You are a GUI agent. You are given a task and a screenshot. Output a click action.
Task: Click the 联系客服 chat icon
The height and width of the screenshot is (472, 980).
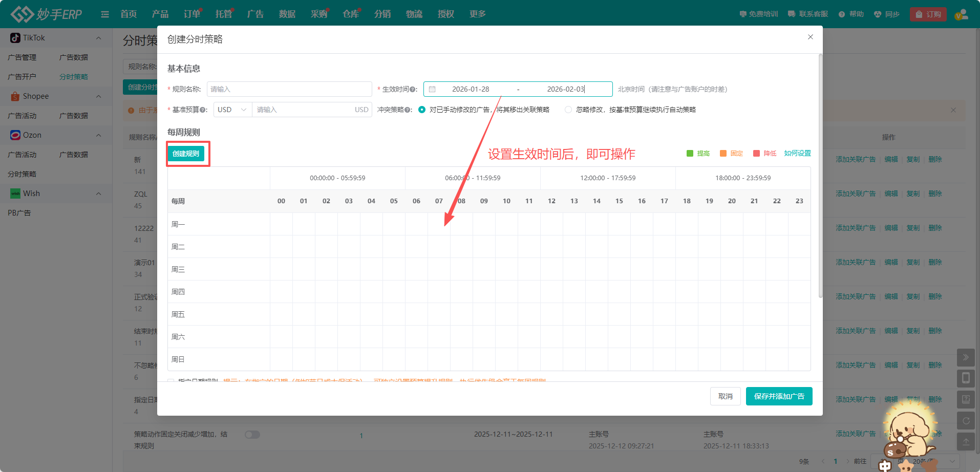[x=792, y=14]
